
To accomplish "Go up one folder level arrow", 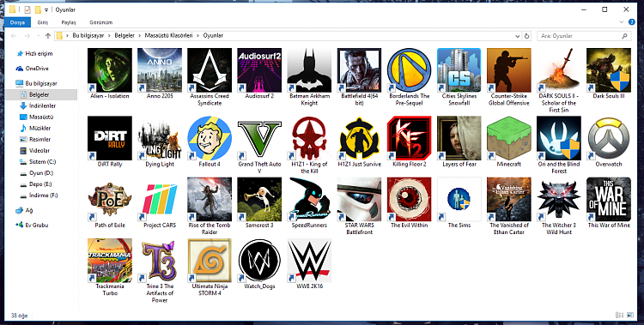I will tap(47, 36).
